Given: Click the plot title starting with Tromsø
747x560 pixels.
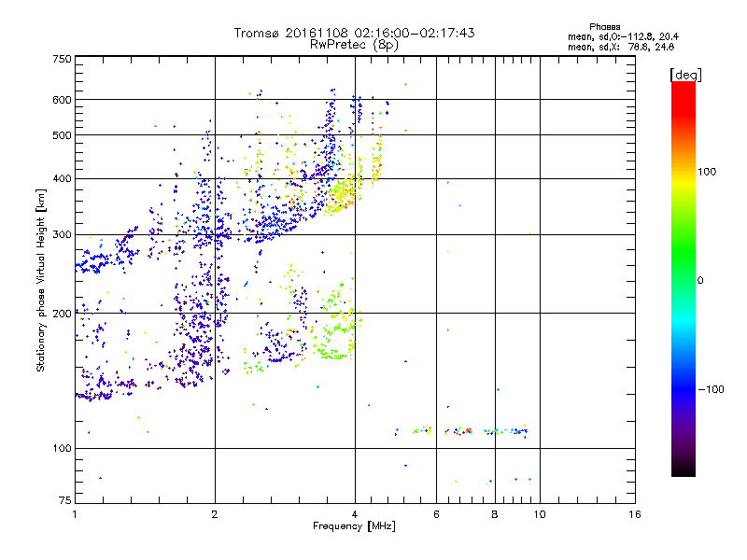Looking at the screenshot, I should click(x=354, y=33).
